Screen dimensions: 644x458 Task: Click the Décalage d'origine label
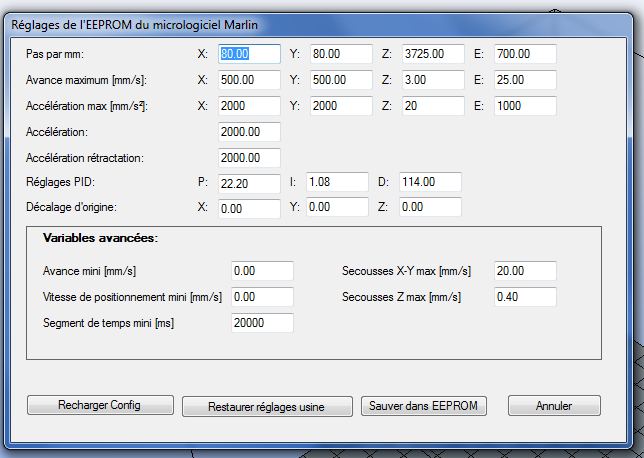71,207
